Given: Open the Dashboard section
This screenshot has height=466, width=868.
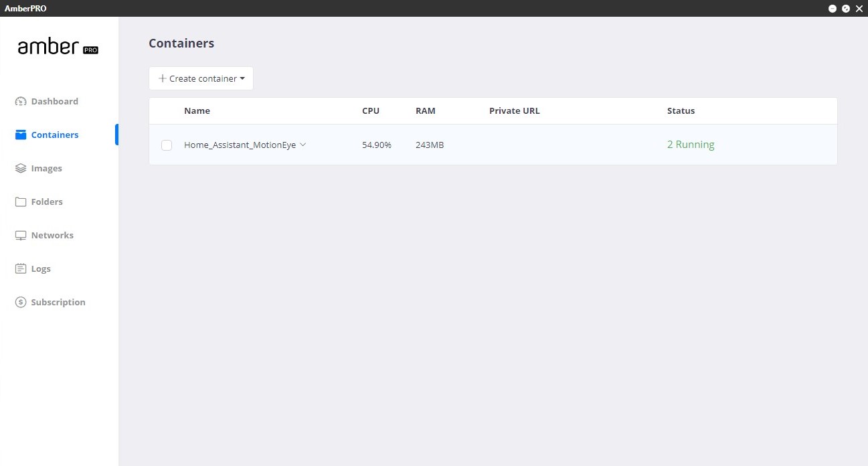Looking at the screenshot, I should (55, 102).
